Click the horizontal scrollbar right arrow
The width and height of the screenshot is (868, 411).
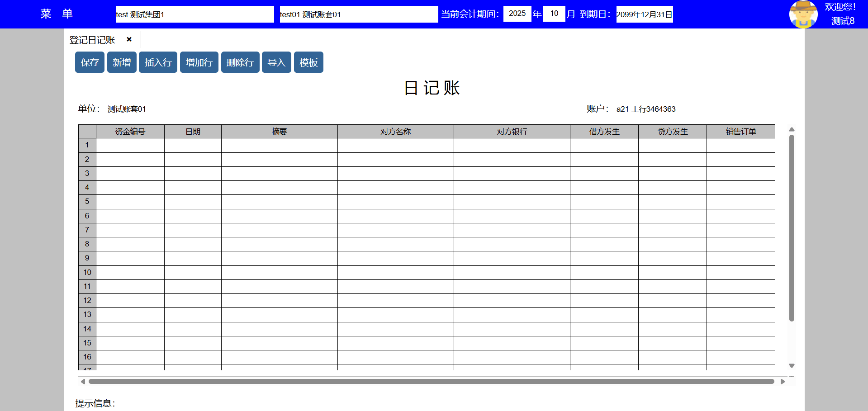tap(783, 382)
